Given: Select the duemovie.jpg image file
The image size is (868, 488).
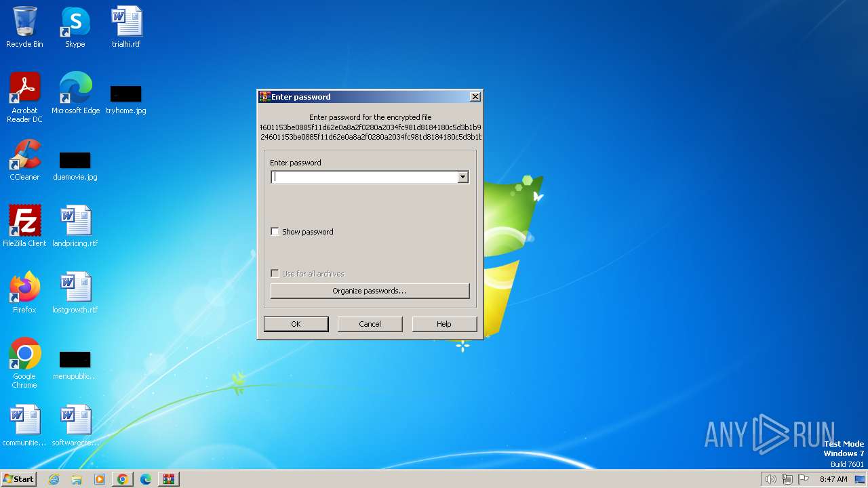Looking at the screenshot, I should pyautogui.click(x=75, y=166).
